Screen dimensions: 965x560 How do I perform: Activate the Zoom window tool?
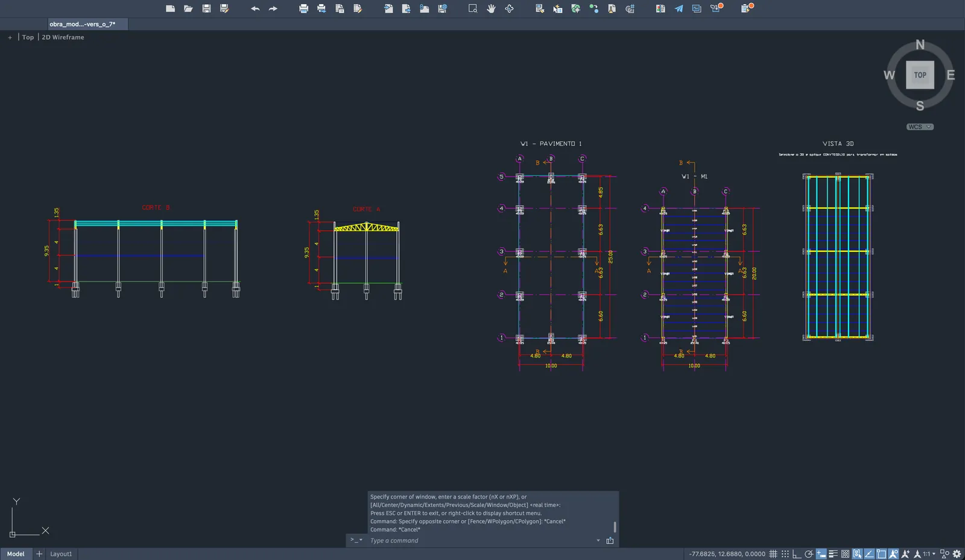click(x=473, y=8)
